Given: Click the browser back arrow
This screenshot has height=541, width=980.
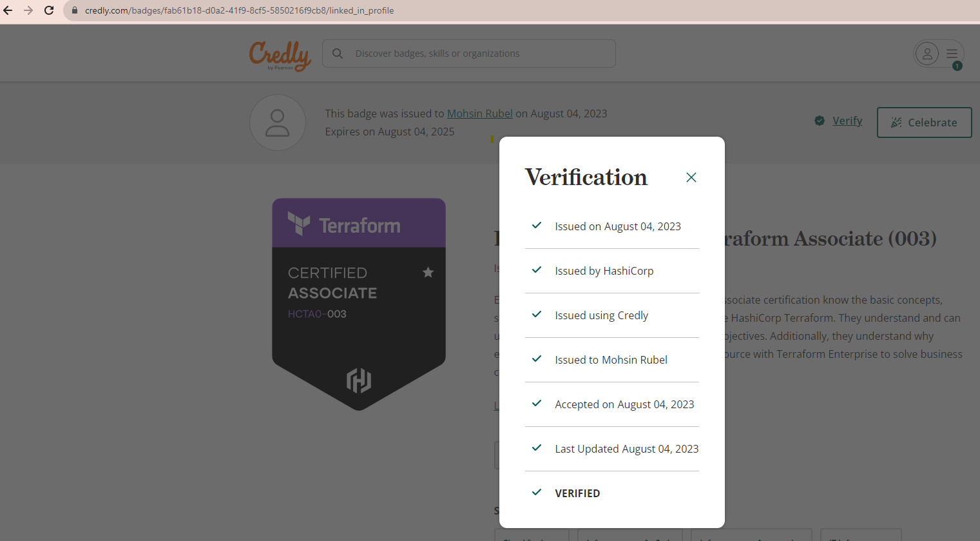Looking at the screenshot, I should [x=8, y=10].
